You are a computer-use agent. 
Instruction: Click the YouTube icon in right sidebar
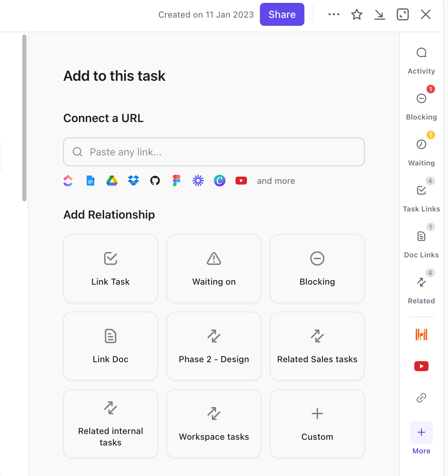pyautogui.click(x=421, y=366)
